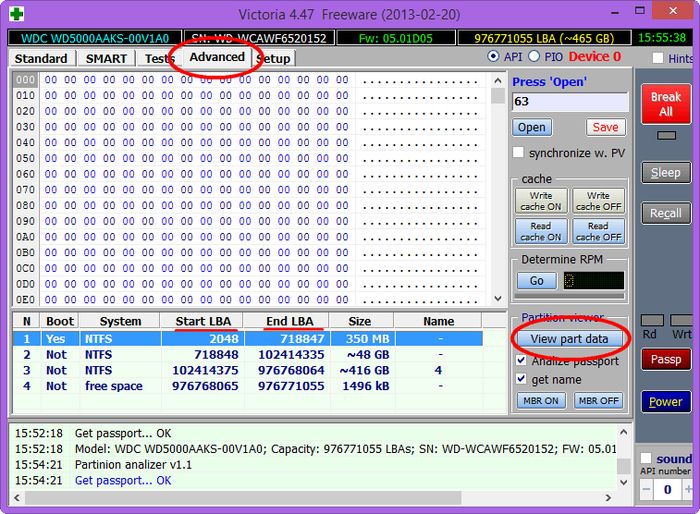Viewport: 700px width, 514px height.
Task: Switch to the SMART tab
Action: point(106,59)
